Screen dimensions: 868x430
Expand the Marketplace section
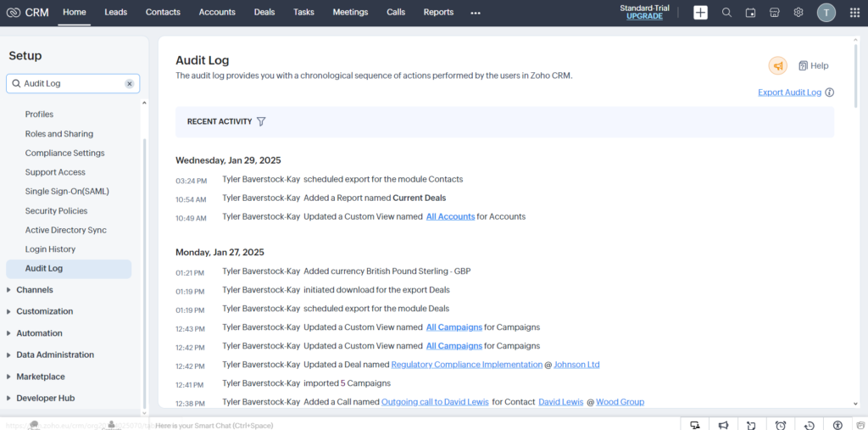(8, 377)
